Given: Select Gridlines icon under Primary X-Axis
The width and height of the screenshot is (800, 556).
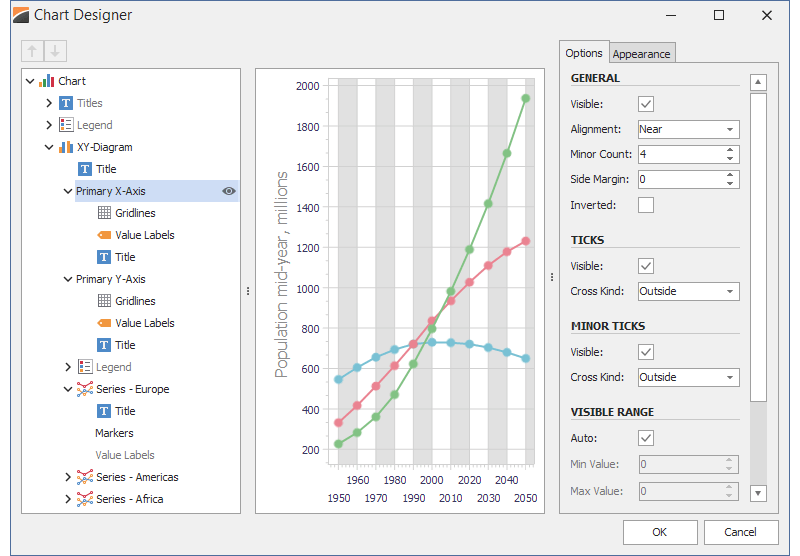Looking at the screenshot, I should [104, 213].
